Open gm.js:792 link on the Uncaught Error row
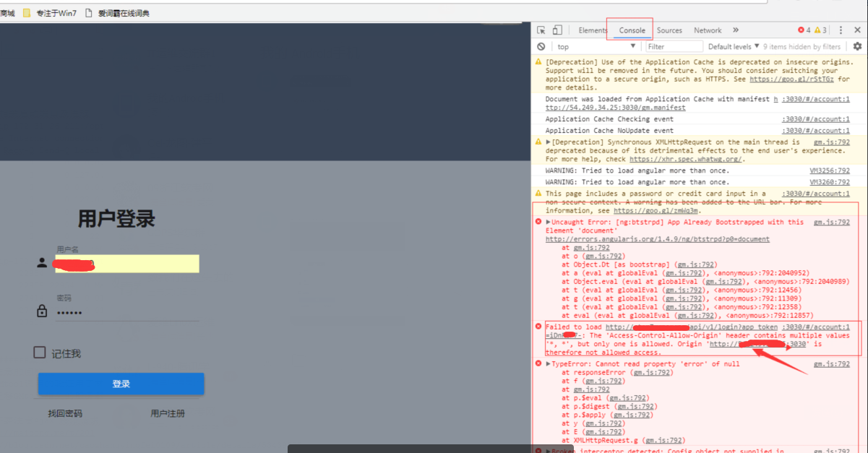 pyautogui.click(x=832, y=222)
